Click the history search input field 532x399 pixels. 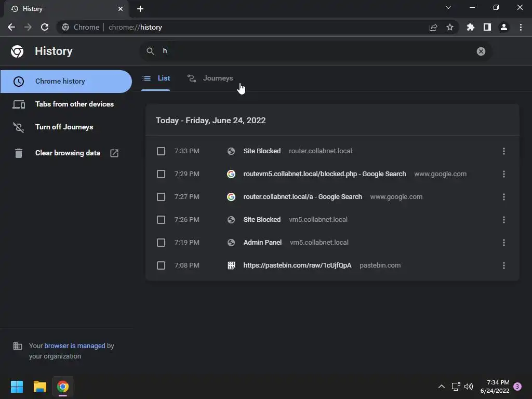pyautogui.click(x=315, y=51)
